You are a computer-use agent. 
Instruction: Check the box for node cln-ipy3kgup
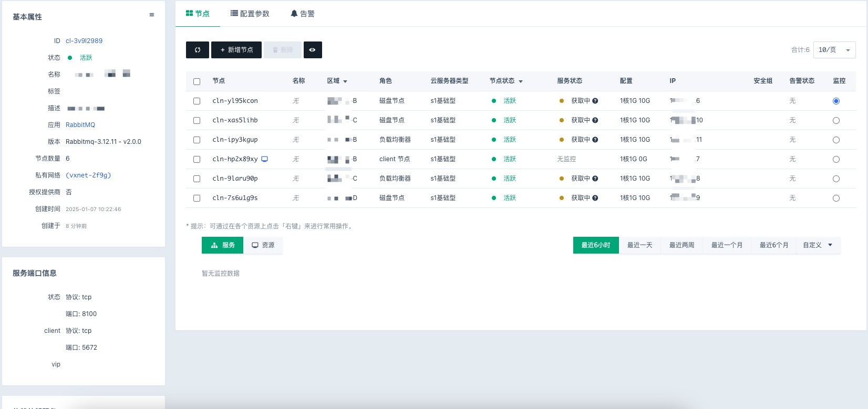pyautogui.click(x=197, y=140)
